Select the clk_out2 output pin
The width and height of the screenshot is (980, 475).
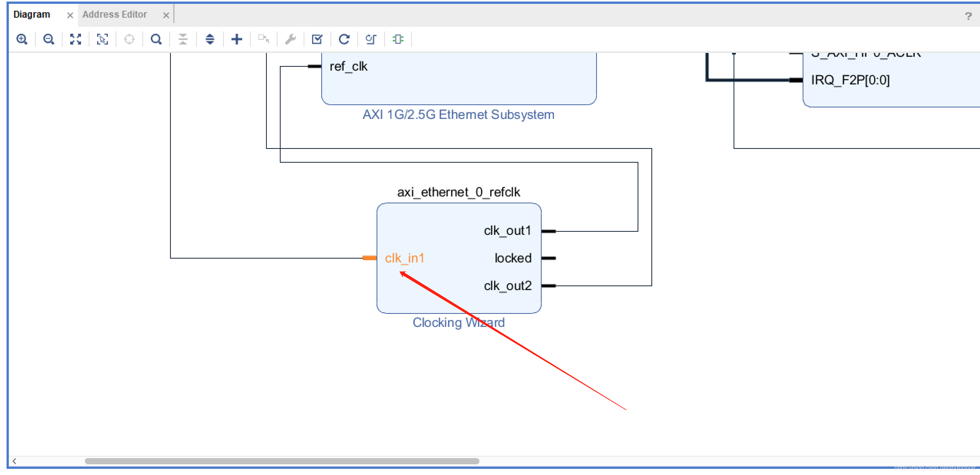point(507,286)
